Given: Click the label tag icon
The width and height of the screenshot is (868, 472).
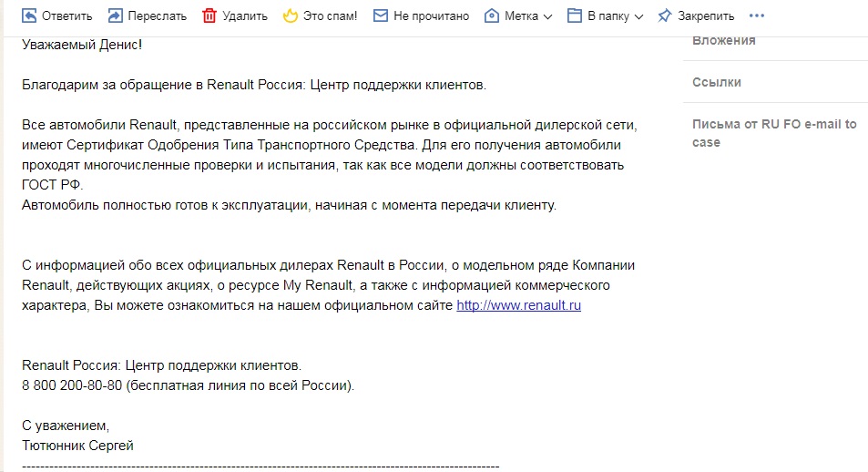Looking at the screenshot, I should coord(492,15).
